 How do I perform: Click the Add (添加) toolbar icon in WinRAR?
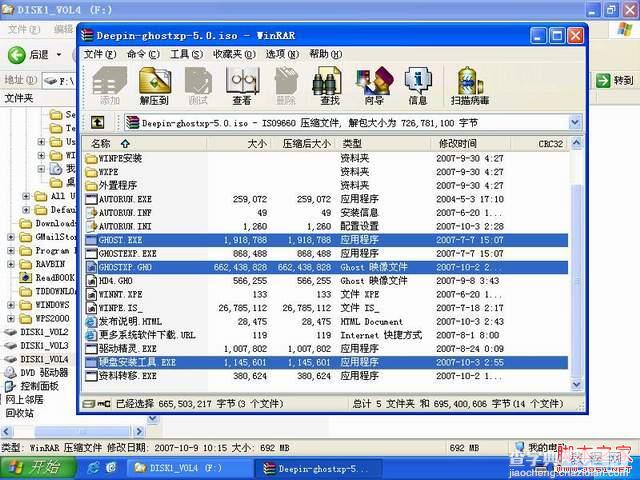point(110,86)
